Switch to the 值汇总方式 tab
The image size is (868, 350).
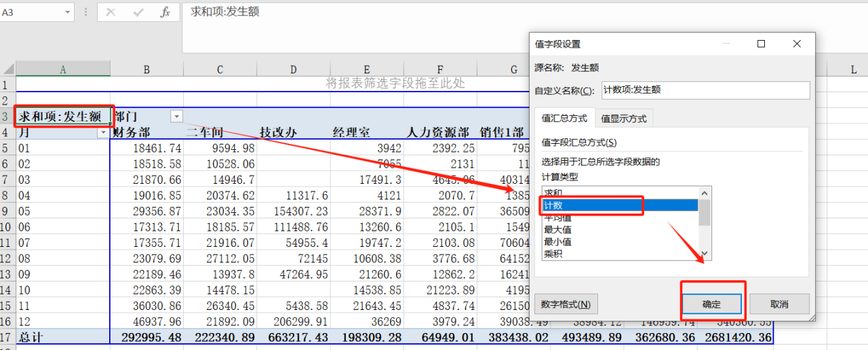564,117
